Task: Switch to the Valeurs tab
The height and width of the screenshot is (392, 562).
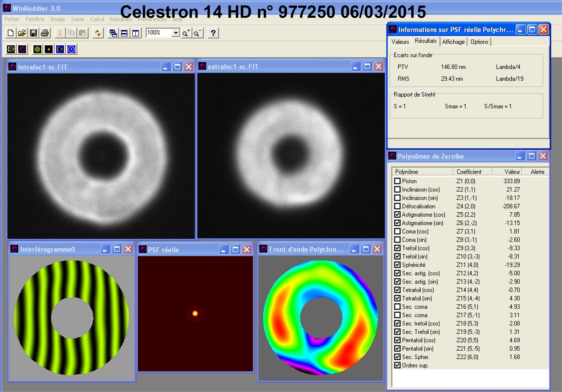Action: (x=400, y=42)
